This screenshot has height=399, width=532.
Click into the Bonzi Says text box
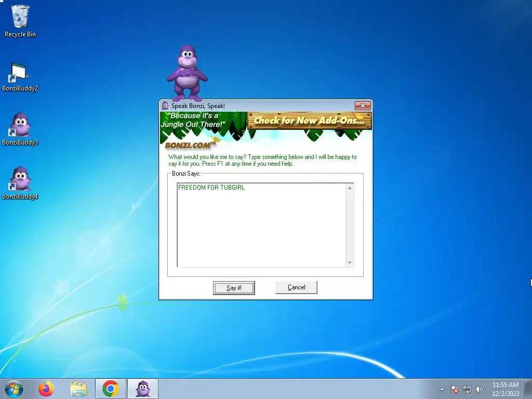point(262,225)
